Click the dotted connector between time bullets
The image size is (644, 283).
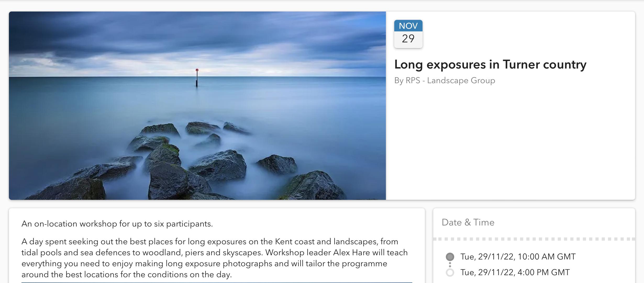pyautogui.click(x=450, y=265)
